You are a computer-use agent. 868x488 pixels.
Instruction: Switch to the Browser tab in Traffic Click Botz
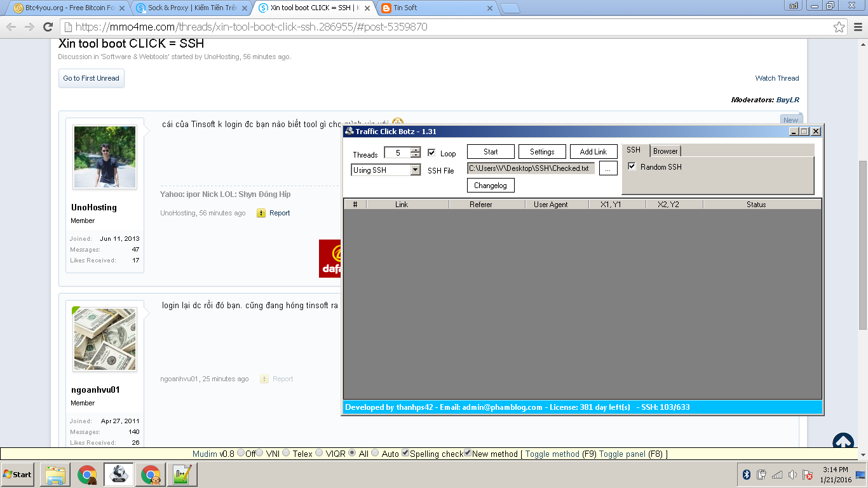coord(665,151)
